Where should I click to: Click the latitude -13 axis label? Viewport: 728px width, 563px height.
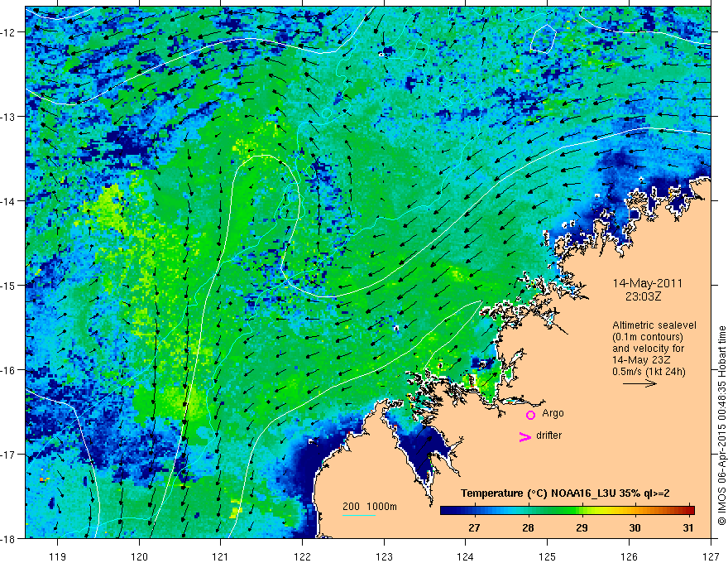8,117
